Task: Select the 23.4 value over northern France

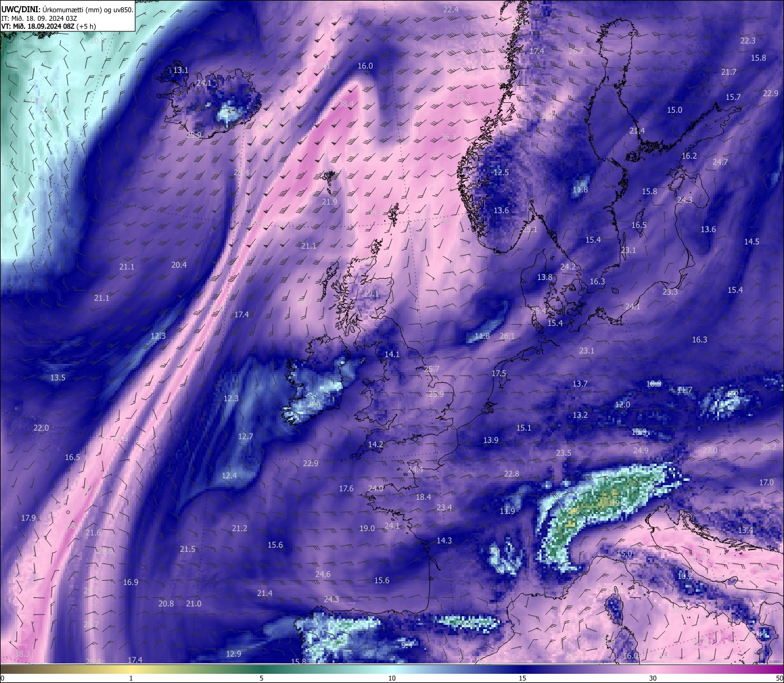Action: 444,508
